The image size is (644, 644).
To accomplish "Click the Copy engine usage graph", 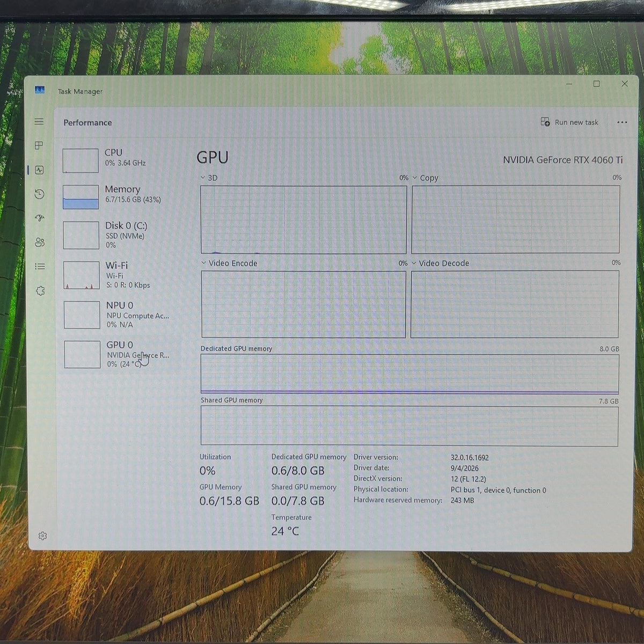I will point(516,219).
